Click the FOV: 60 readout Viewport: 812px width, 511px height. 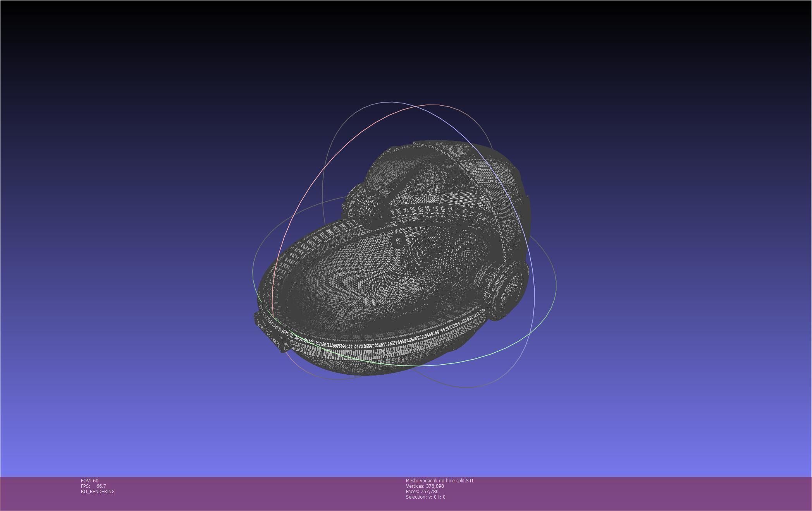89,480
